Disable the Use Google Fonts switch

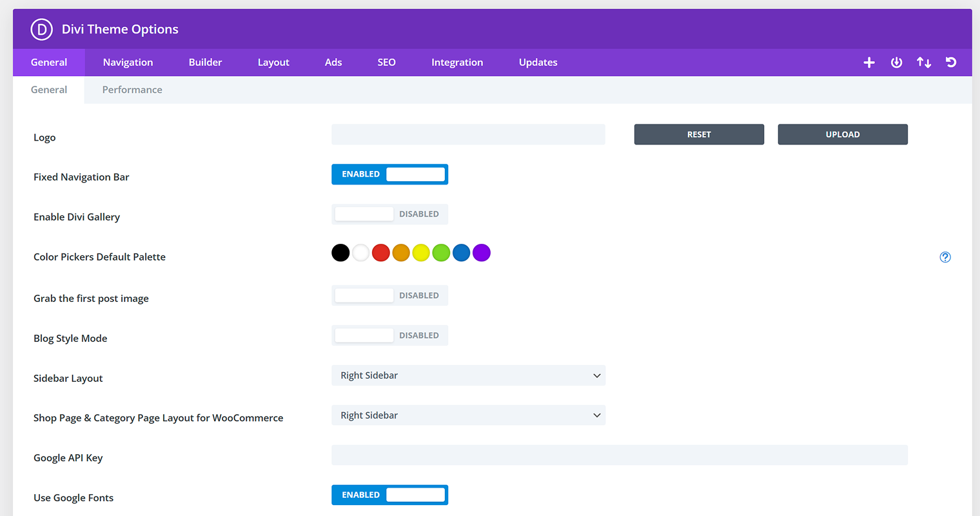[390, 495]
